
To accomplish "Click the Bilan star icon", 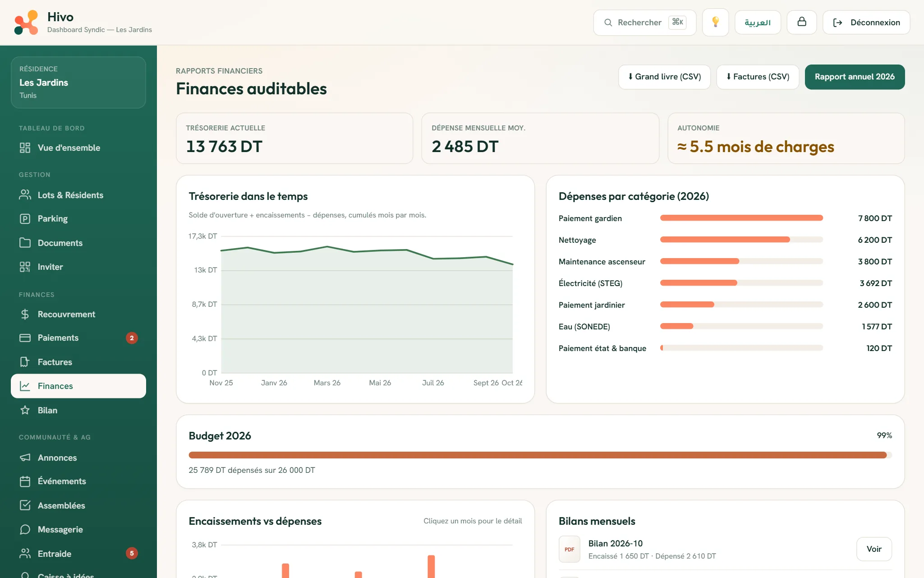I will click(25, 410).
